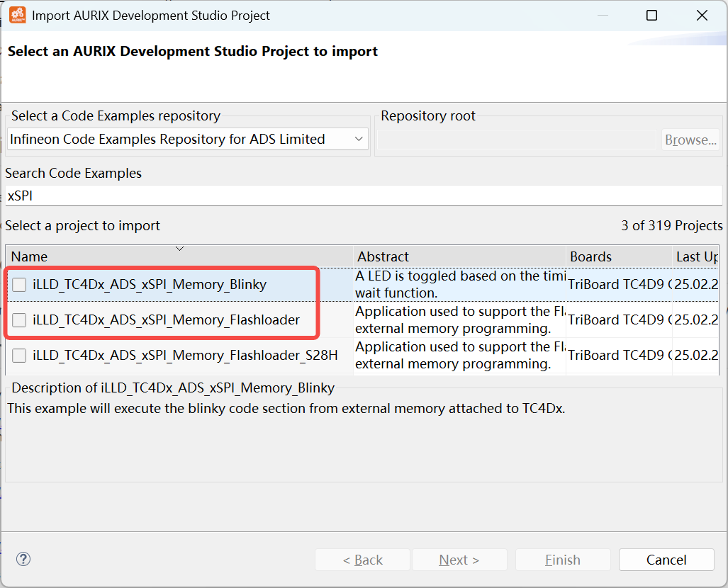Screen dimensions: 728x588
Task: Click the AURIX logo icon in title bar
Action: pos(17,15)
